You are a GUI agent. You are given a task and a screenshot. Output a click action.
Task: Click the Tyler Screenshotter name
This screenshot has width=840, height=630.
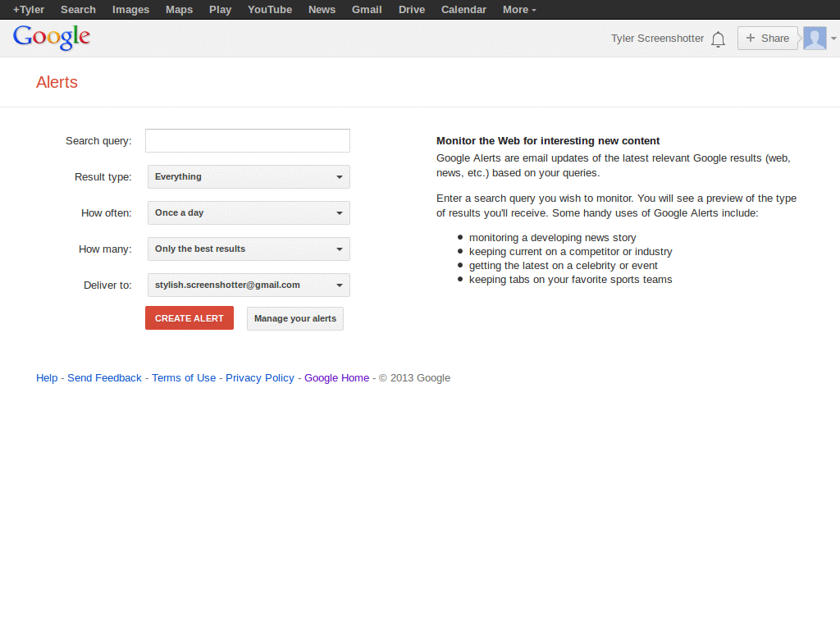click(657, 39)
